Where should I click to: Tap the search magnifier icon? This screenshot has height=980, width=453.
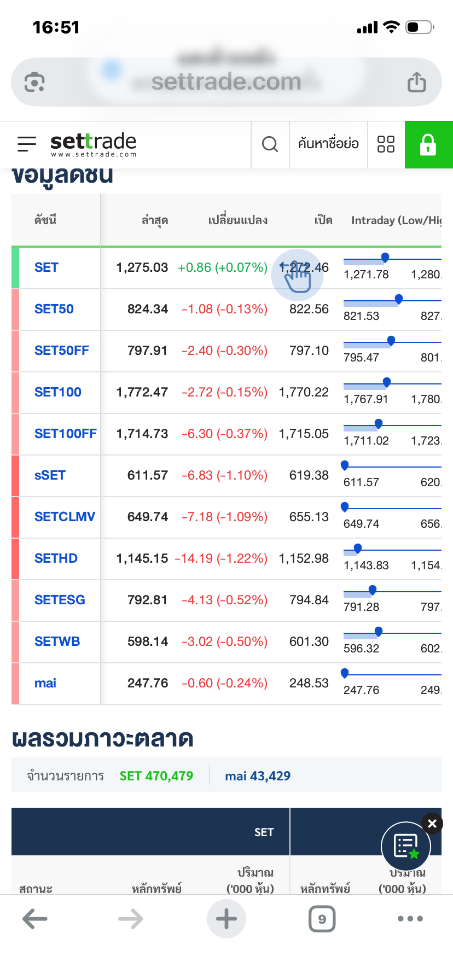click(270, 144)
